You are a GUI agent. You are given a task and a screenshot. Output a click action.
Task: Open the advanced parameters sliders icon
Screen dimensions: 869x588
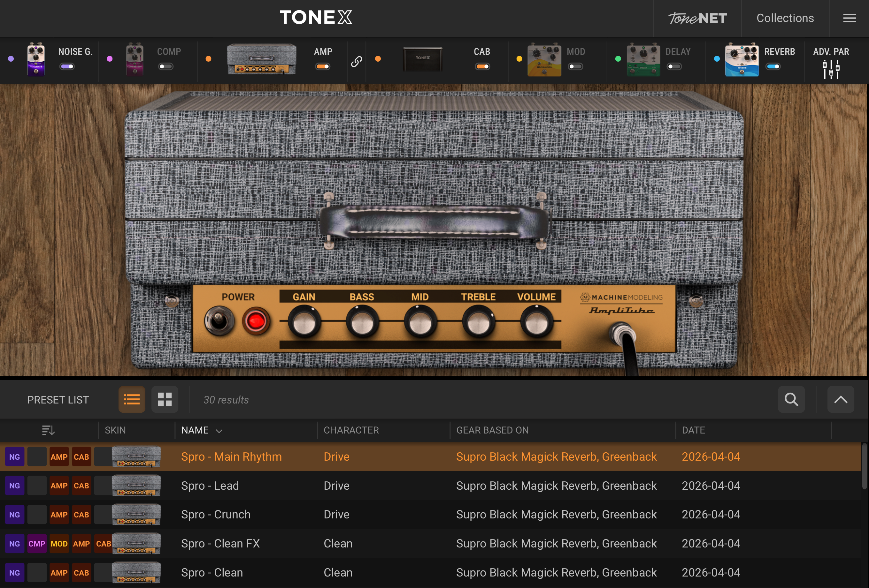[831, 69]
